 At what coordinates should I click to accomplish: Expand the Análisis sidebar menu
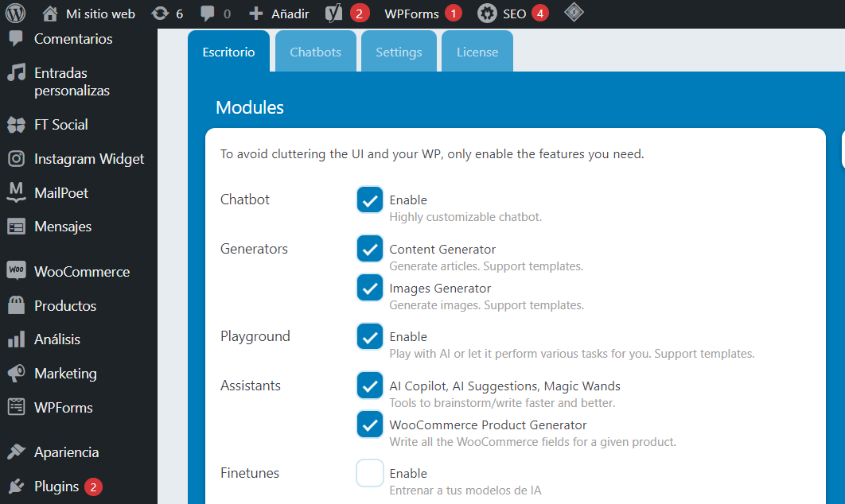[56, 339]
